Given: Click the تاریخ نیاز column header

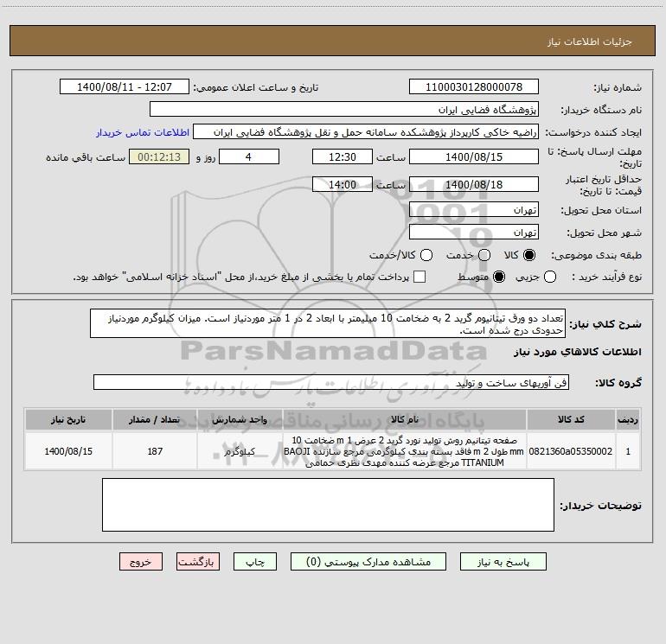Looking at the screenshot, I should [x=68, y=419].
